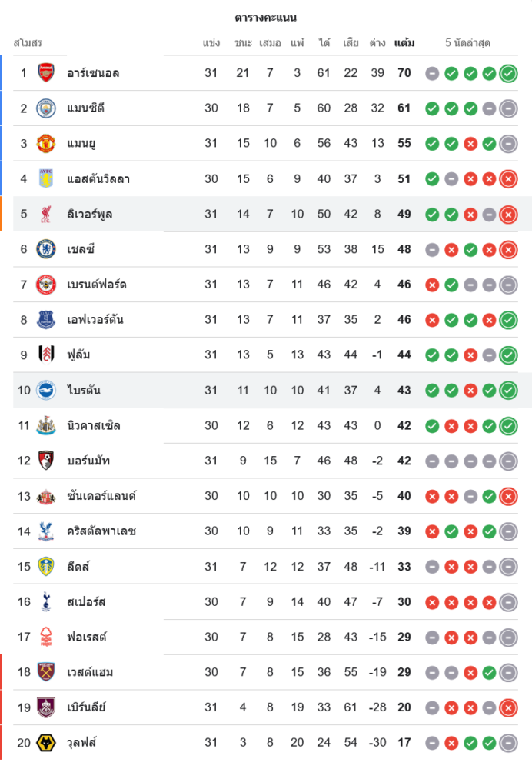Click Liverpool's latest circled loss result
This screenshot has width=532, height=769.
click(508, 215)
